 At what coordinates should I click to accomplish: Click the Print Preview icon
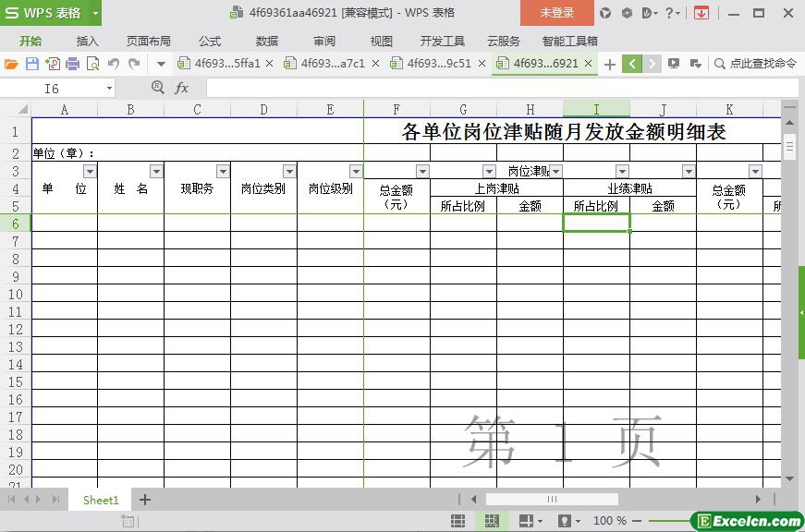(92, 64)
